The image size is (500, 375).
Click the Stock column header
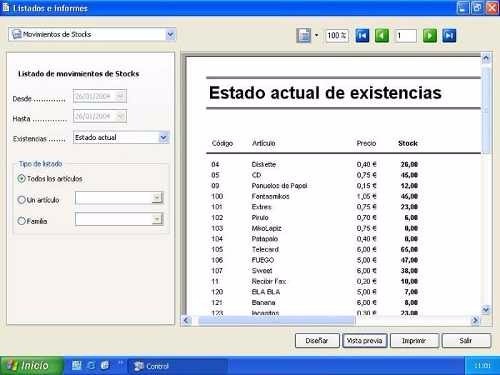(408, 143)
